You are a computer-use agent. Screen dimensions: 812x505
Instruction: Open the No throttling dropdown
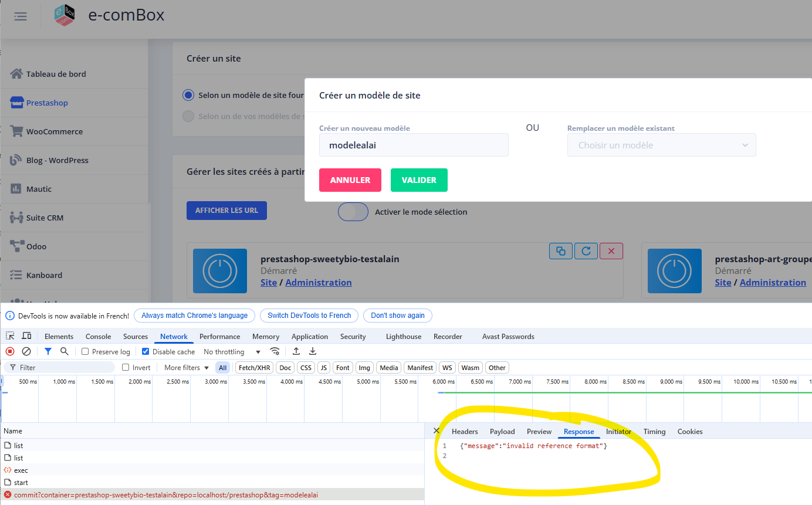[x=232, y=352]
